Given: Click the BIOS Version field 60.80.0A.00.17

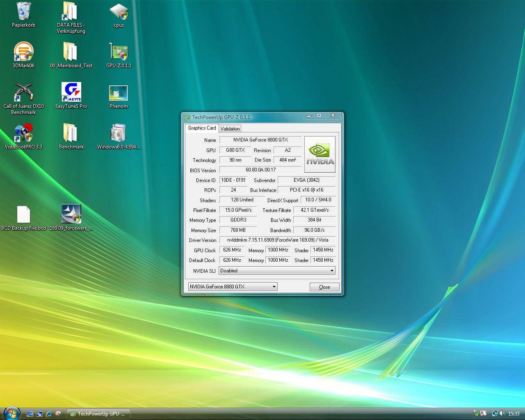Looking at the screenshot, I should tap(260, 170).
